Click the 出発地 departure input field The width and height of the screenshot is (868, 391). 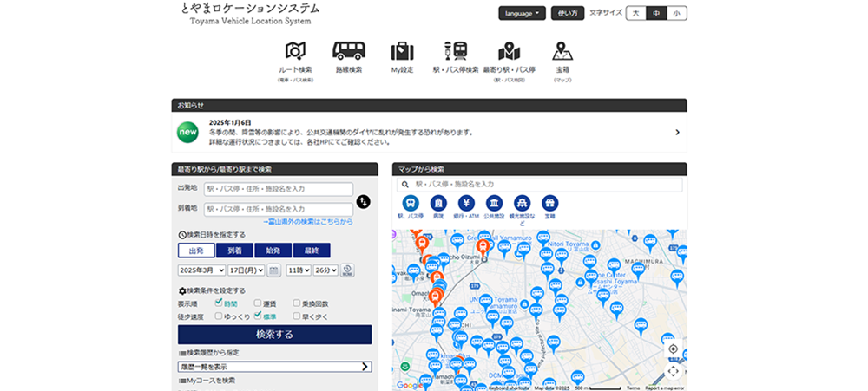tap(278, 189)
